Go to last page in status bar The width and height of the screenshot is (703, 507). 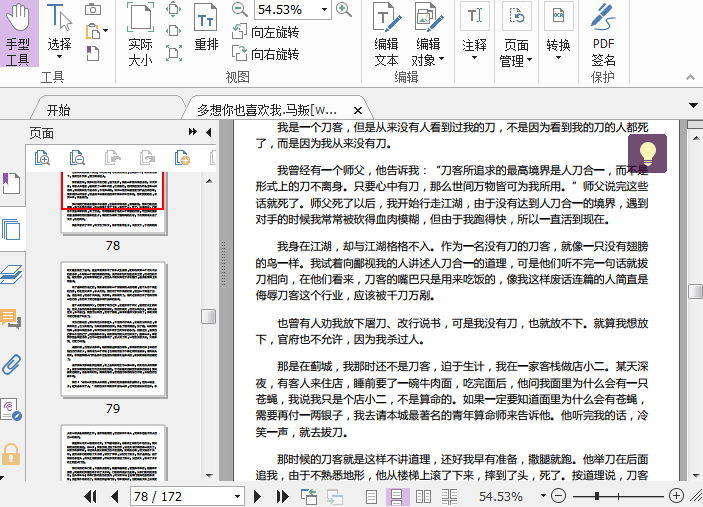coord(282,496)
